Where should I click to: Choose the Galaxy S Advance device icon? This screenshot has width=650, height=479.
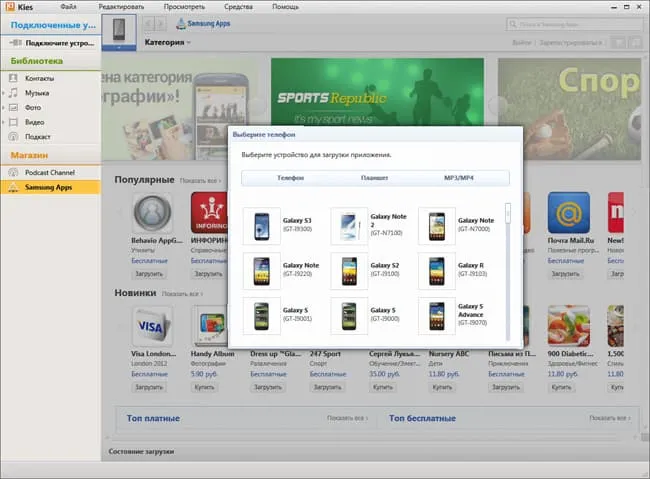(437, 316)
